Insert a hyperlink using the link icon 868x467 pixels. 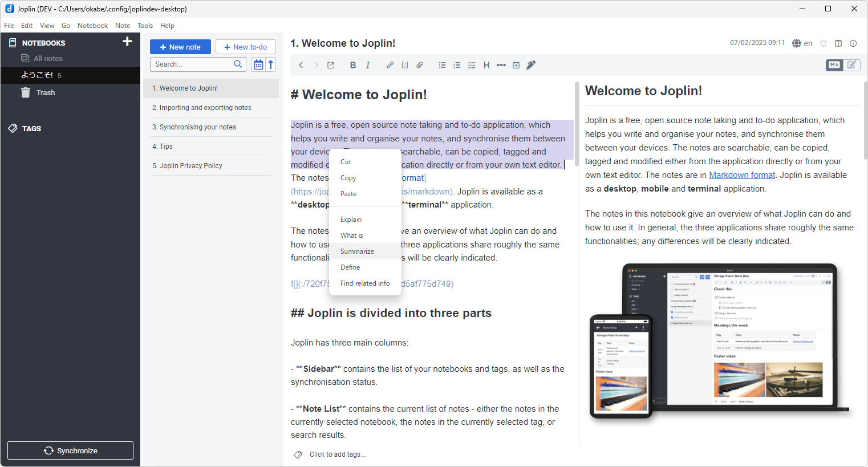[390, 65]
